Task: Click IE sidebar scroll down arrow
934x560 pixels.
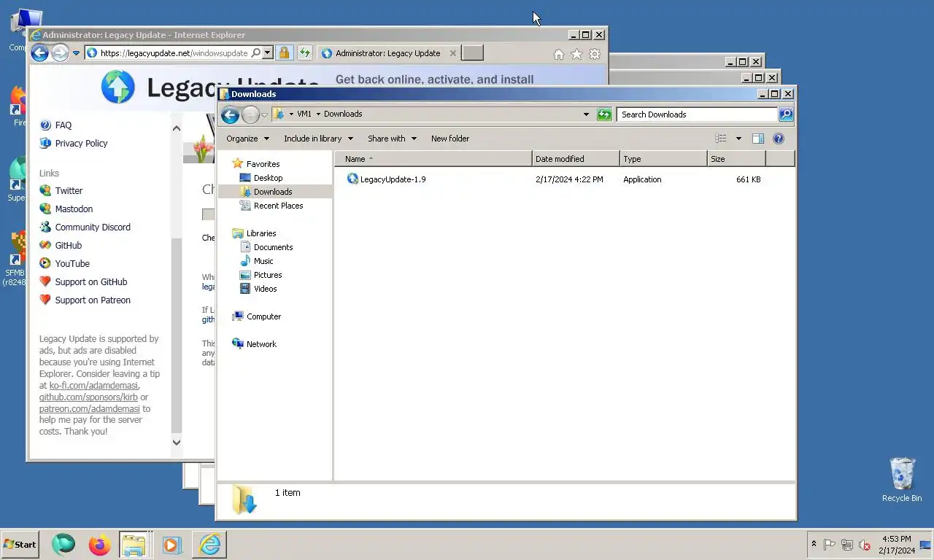Action: (x=176, y=442)
